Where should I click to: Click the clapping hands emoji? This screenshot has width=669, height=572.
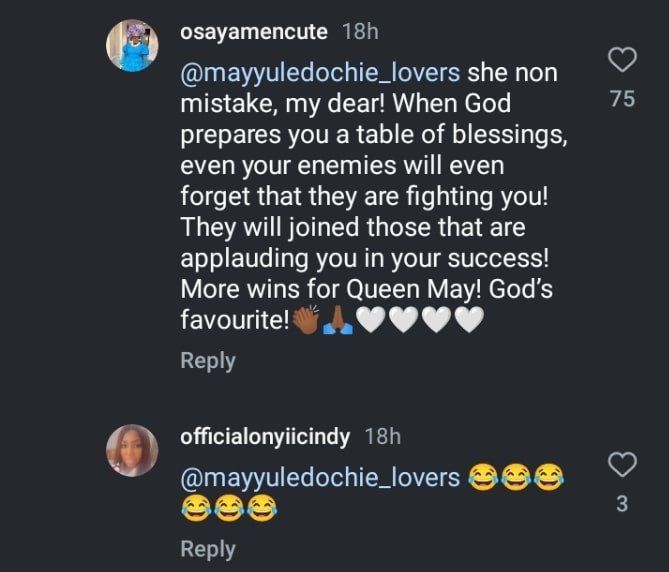pyautogui.click(x=305, y=321)
